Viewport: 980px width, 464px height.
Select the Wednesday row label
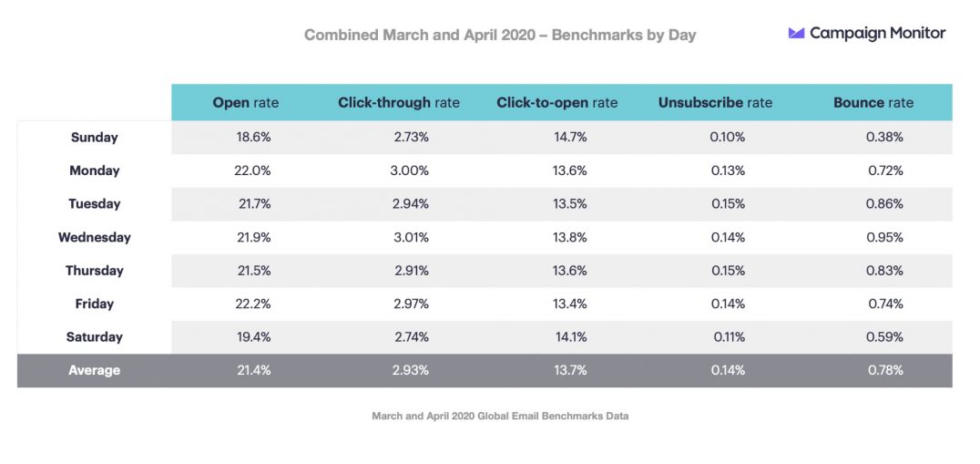pyautogui.click(x=95, y=237)
